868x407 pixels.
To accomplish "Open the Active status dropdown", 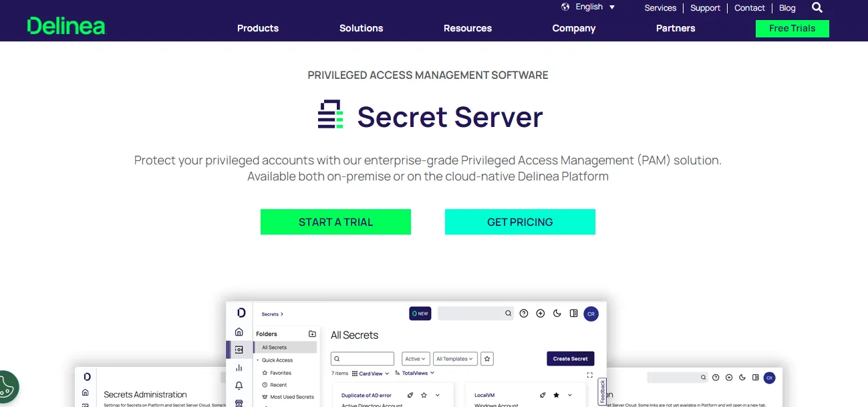I will [416, 359].
